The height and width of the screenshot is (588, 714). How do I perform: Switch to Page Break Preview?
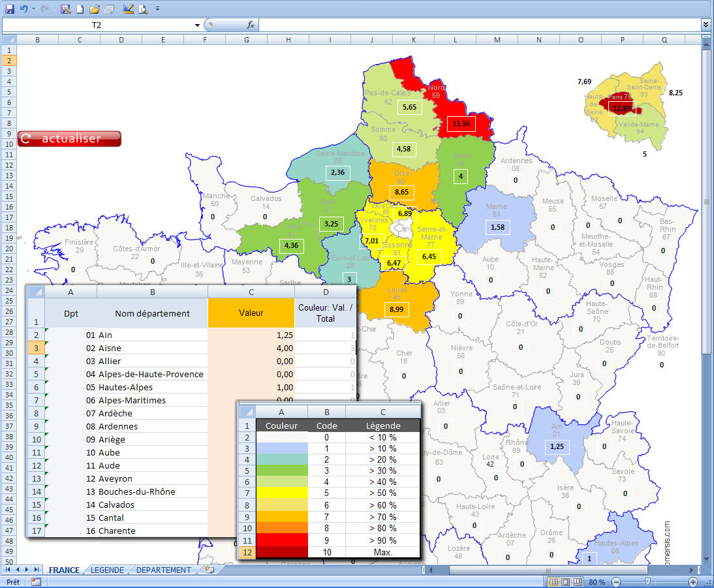(578, 581)
